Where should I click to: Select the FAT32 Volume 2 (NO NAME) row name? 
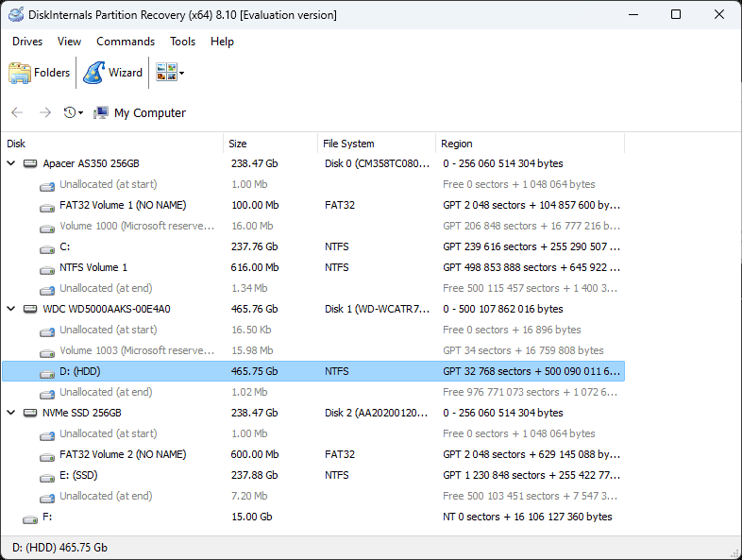pyautogui.click(x=123, y=454)
